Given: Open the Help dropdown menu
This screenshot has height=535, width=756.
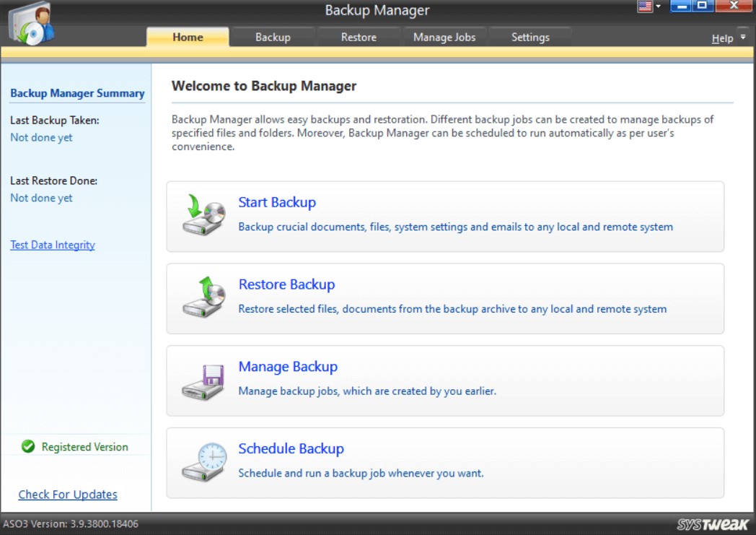Looking at the screenshot, I should point(727,38).
